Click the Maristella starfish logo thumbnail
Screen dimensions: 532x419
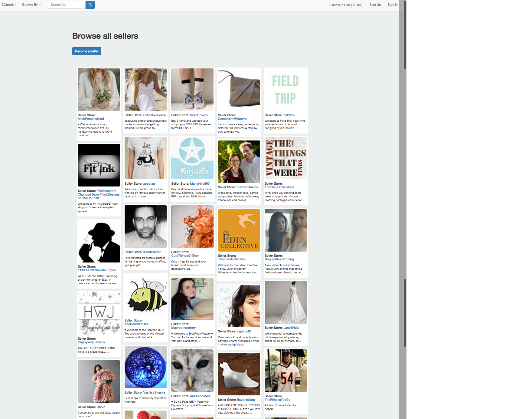pyautogui.click(x=192, y=158)
